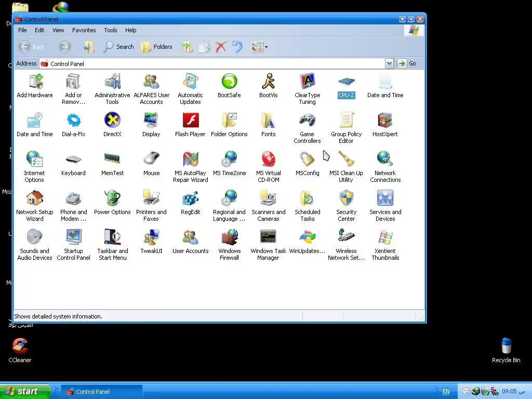This screenshot has height=399, width=532.
Task: Expand the Address bar dropdown arrow
Action: [x=389, y=63]
